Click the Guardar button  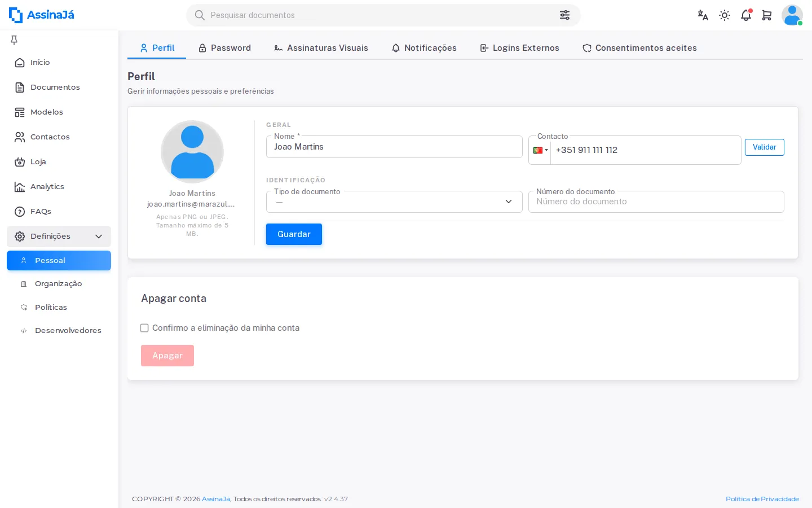point(294,234)
